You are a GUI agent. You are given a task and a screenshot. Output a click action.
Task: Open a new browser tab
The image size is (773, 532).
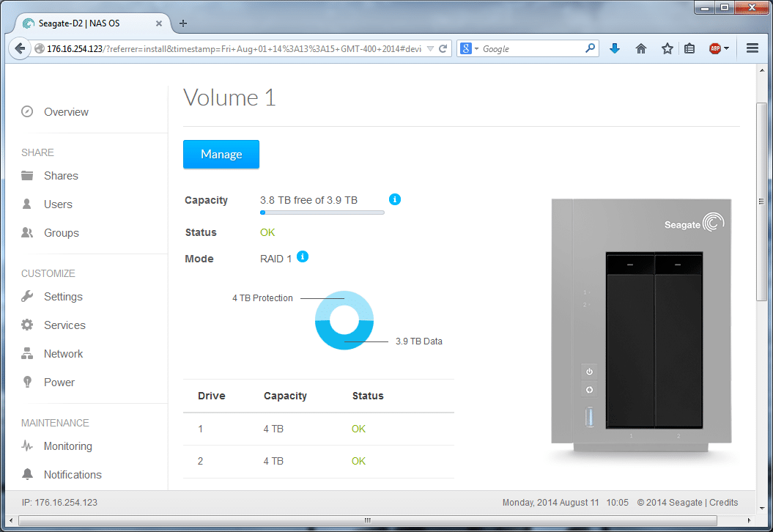click(183, 23)
